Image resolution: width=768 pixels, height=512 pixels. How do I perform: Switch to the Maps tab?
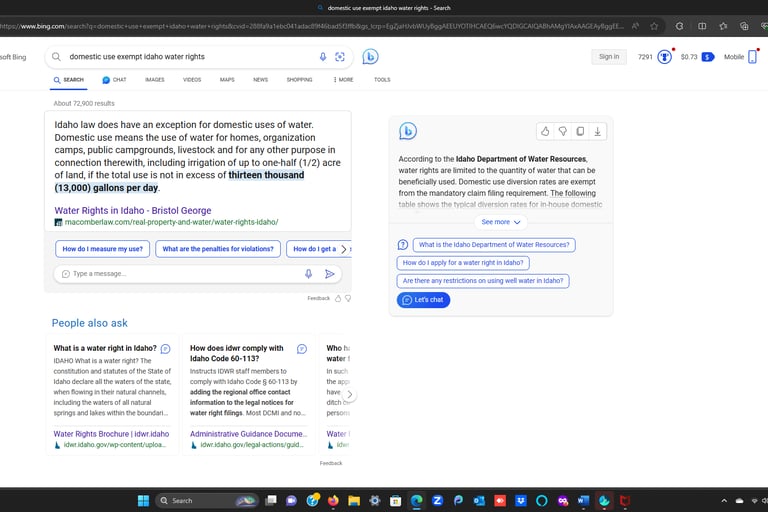click(x=227, y=79)
